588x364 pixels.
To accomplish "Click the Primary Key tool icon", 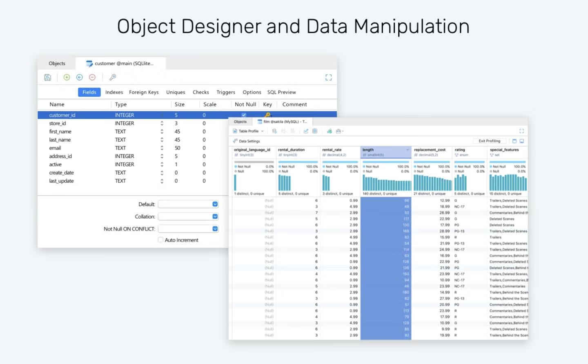I will [113, 78].
